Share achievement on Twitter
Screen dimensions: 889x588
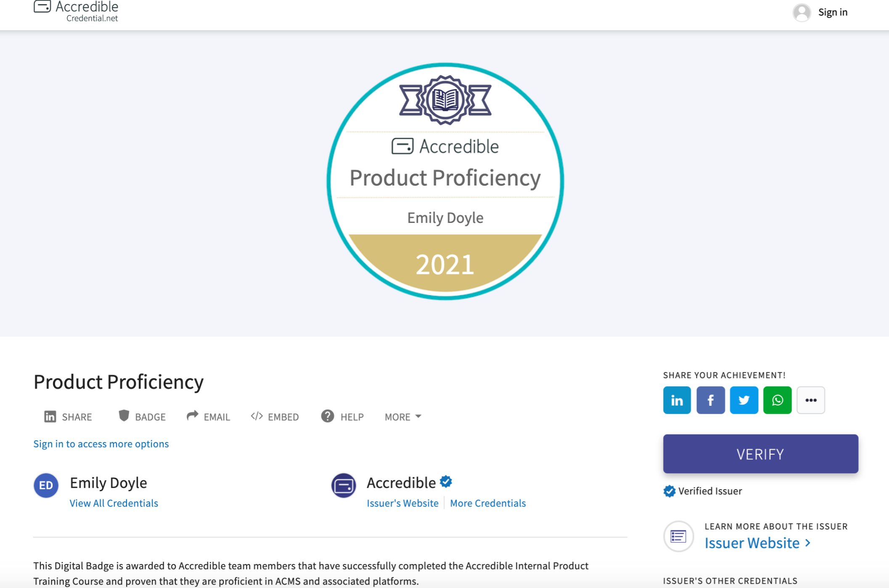point(743,400)
